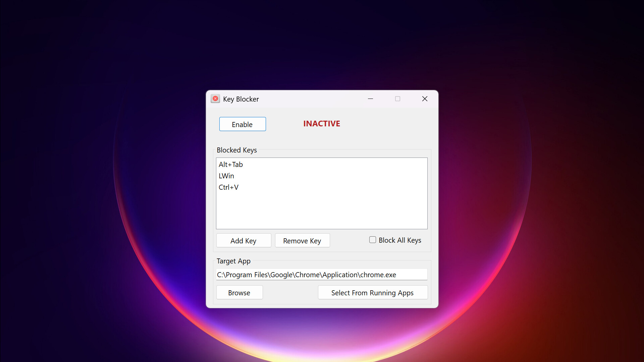The width and height of the screenshot is (644, 362).
Task: Minimize the Key Blocker window
Action: 371,99
